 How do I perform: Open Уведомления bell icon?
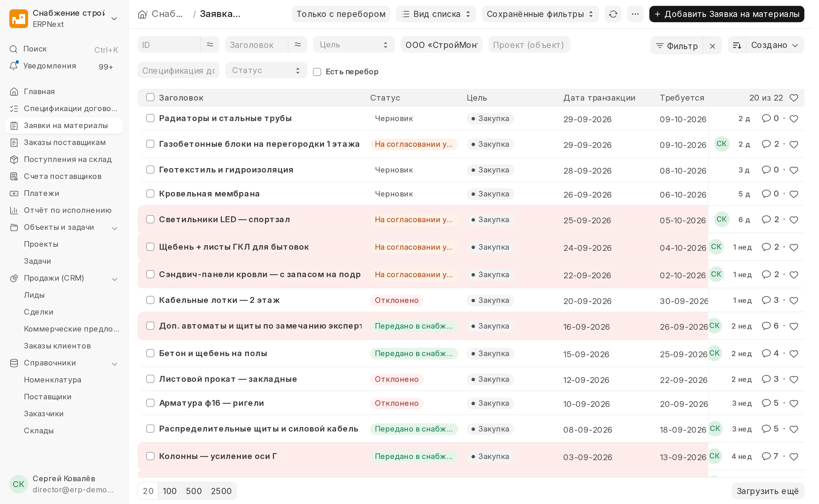pyautogui.click(x=14, y=66)
